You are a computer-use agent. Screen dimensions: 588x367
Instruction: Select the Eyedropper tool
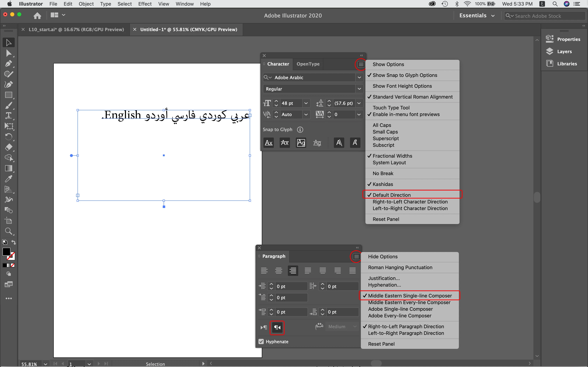[9, 179]
